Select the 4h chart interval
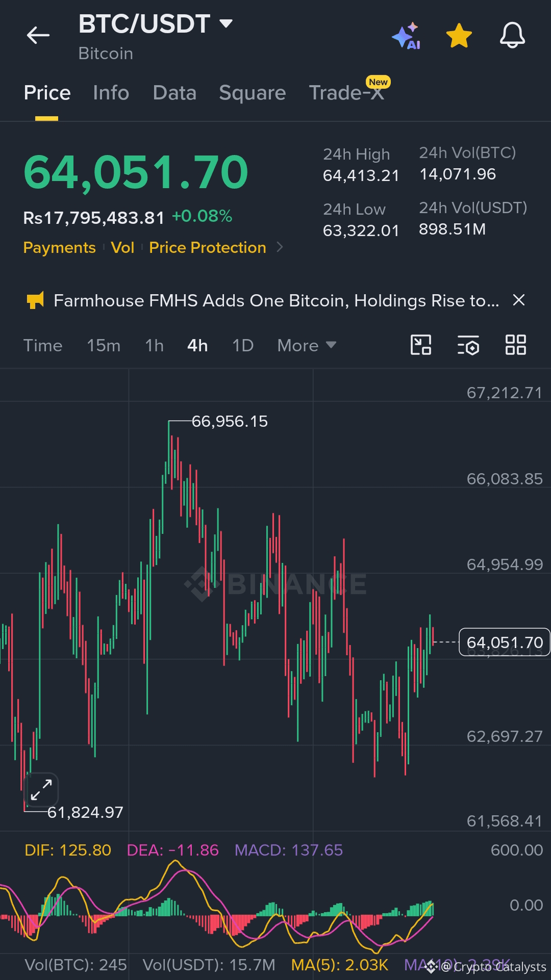 tap(197, 346)
